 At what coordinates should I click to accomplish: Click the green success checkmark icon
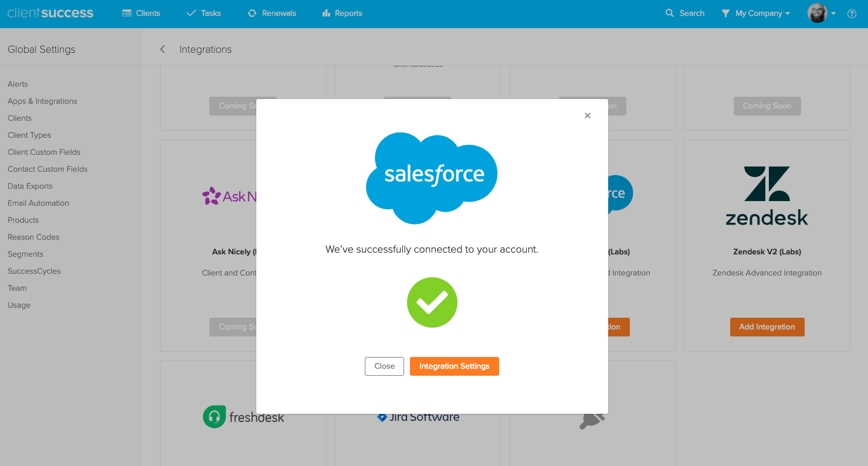[x=432, y=302]
